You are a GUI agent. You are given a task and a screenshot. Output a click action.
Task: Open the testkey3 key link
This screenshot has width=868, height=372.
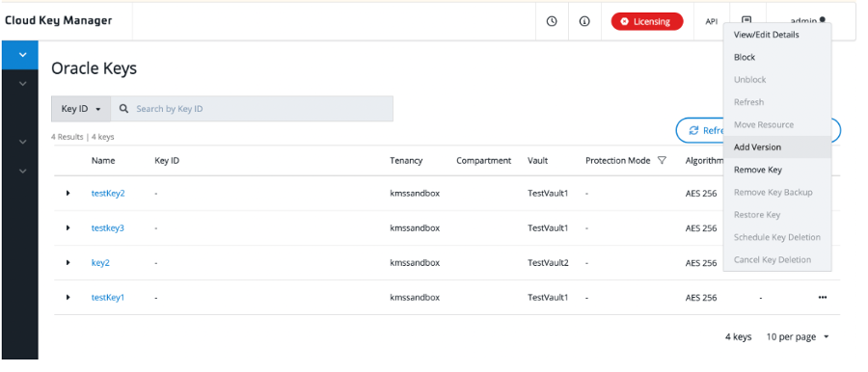point(107,227)
